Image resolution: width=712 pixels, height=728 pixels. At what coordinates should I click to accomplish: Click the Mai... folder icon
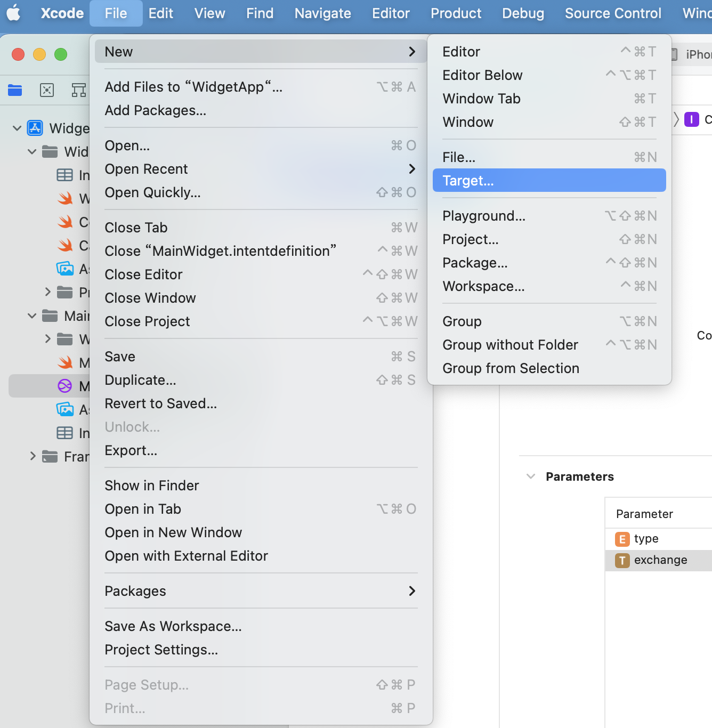point(50,316)
